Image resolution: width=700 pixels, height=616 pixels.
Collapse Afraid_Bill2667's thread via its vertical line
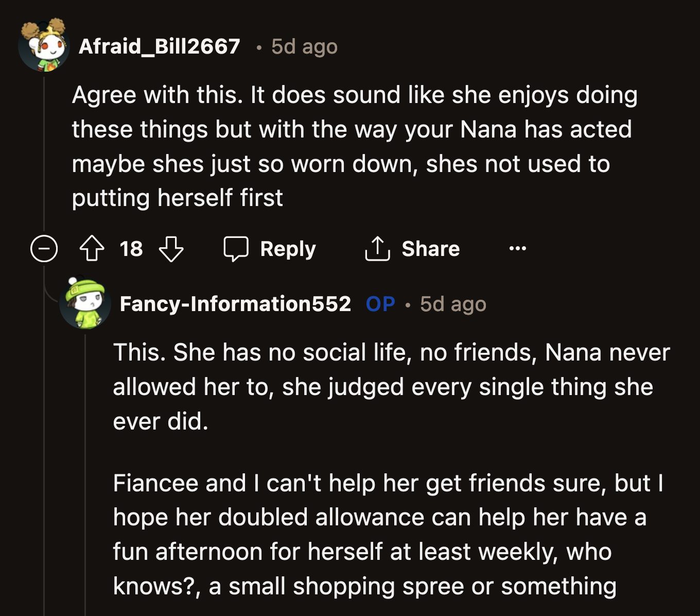(44, 155)
